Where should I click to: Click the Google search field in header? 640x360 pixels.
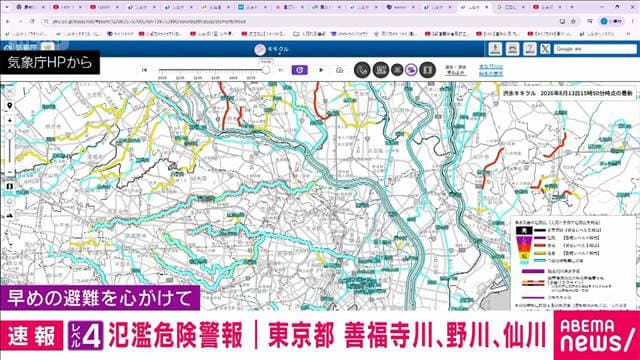(x=595, y=49)
